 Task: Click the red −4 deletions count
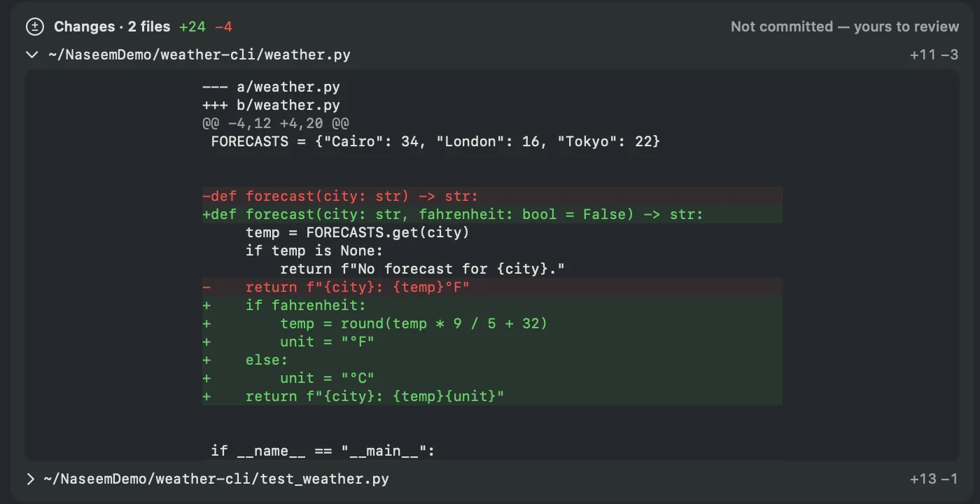(x=224, y=27)
